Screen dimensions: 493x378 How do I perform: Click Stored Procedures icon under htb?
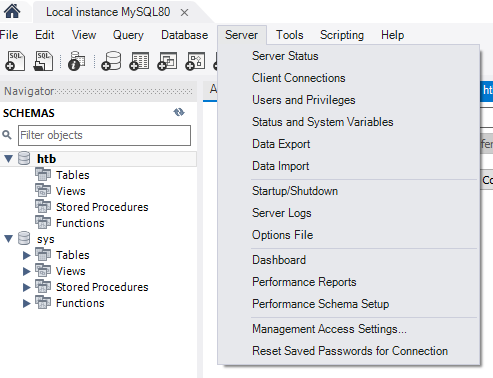pos(43,206)
